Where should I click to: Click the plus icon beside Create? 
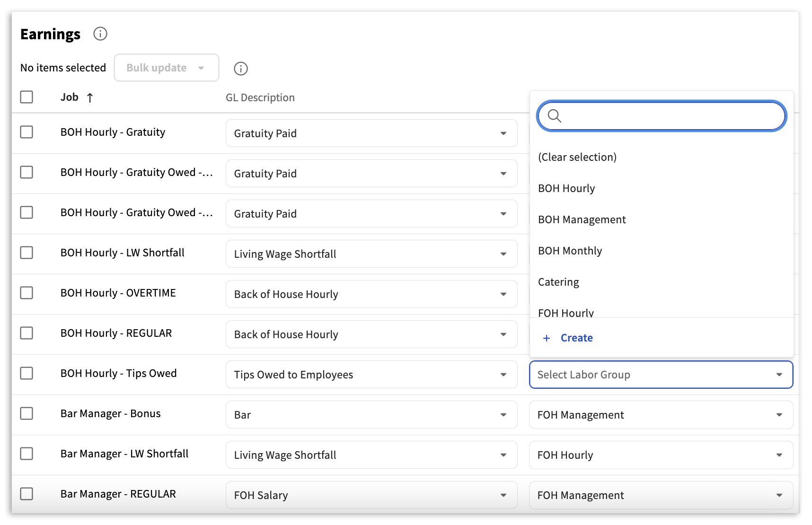tap(547, 338)
